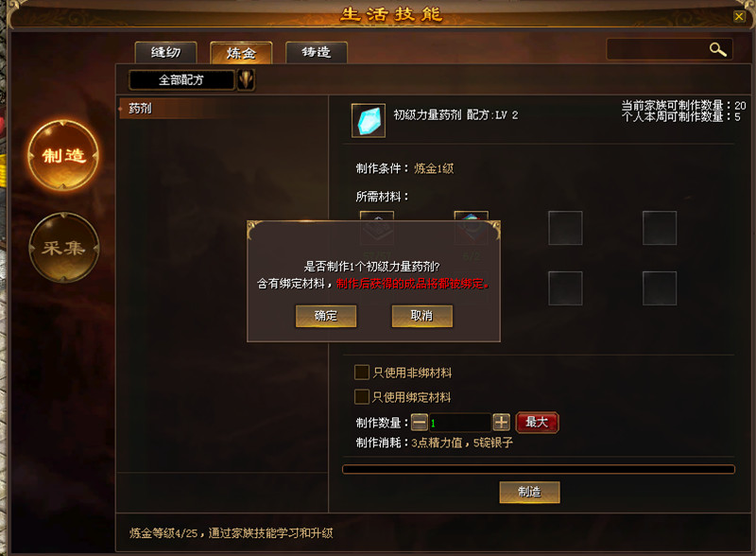Click the magnifier search icon
This screenshot has height=556, width=756.
(717, 49)
